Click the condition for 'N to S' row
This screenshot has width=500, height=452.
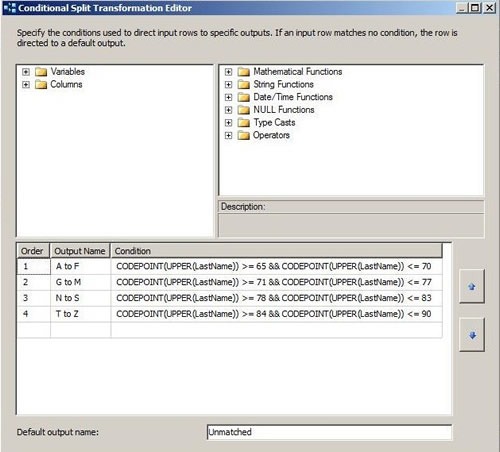tap(276, 298)
